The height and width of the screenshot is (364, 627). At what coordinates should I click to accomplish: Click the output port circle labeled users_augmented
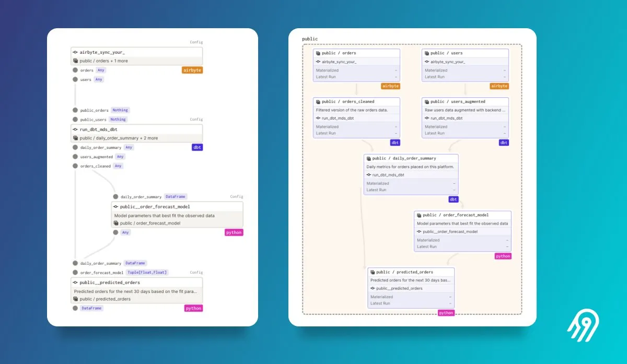pos(75,157)
